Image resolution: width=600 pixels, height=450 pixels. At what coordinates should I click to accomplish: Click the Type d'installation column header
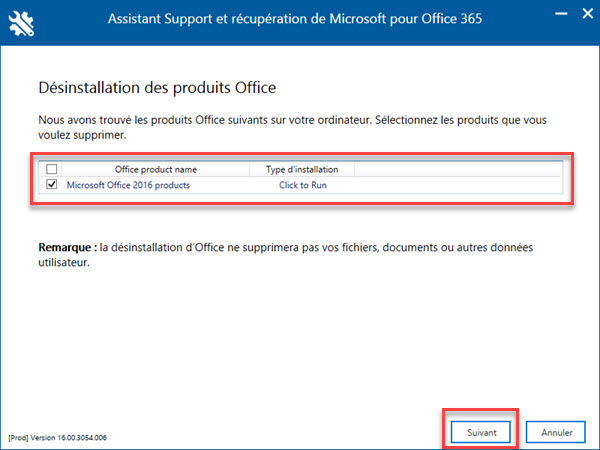[x=302, y=170]
